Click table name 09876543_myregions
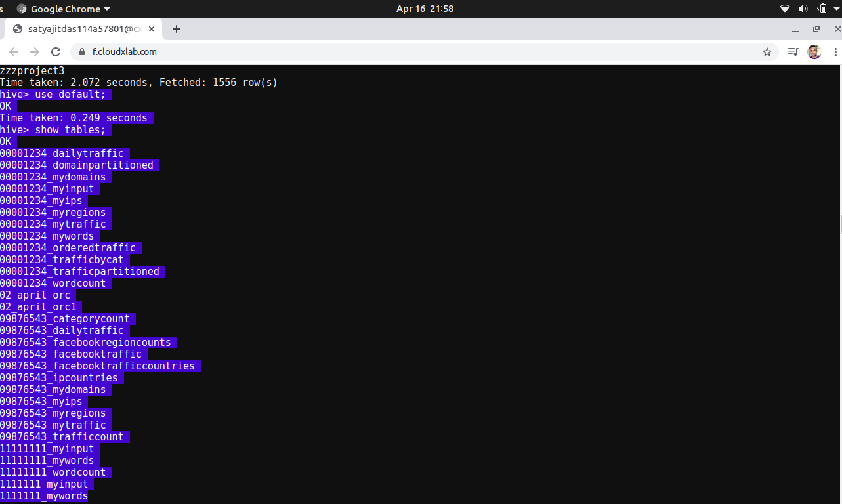This screenshot has width=842, height=504. coord(53,413)
